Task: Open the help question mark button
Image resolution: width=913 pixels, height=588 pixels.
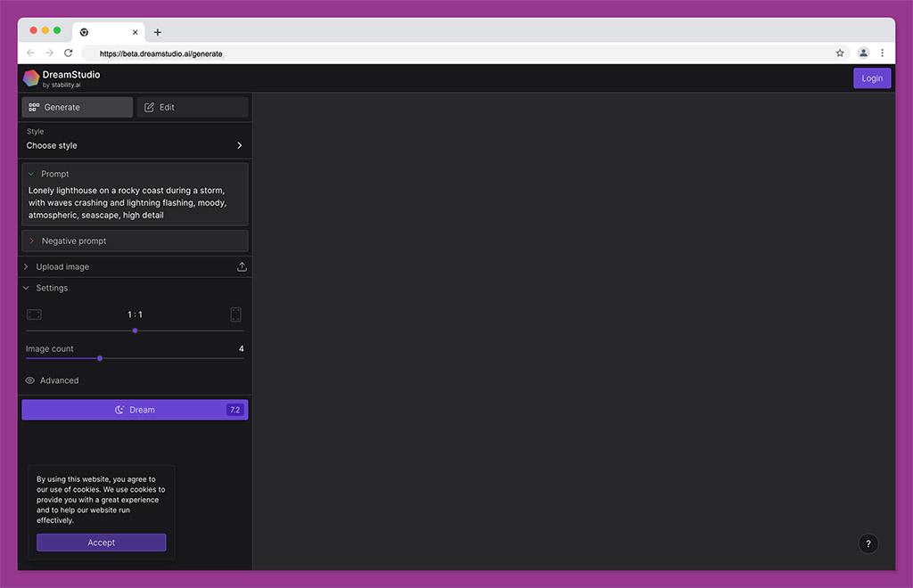Action: pyautogui.click(x=868, y=543)
